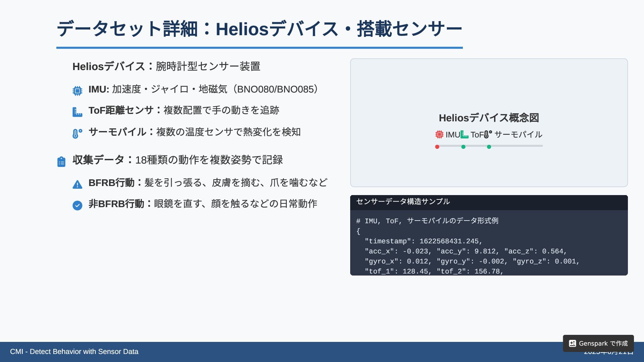The width and height of the screenshot is (644, 362).
Task: Click the IMU label in concept diagram
Action: (453, 135)
